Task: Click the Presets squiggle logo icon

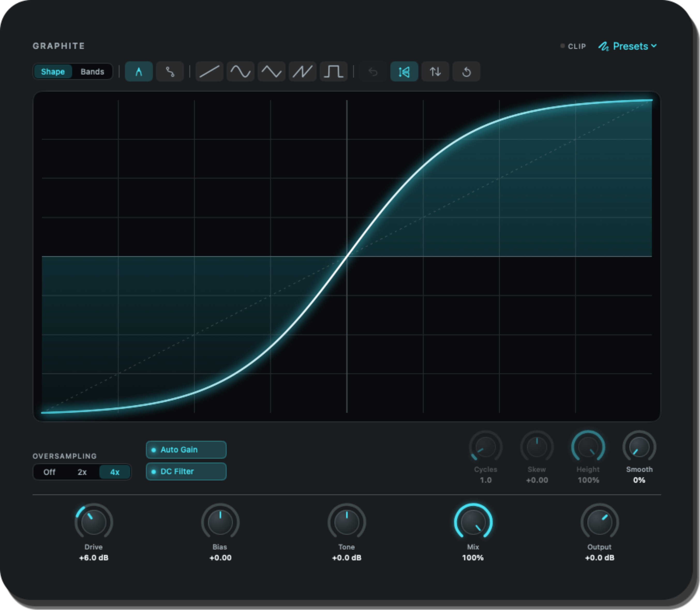Action: click(604, 46)
